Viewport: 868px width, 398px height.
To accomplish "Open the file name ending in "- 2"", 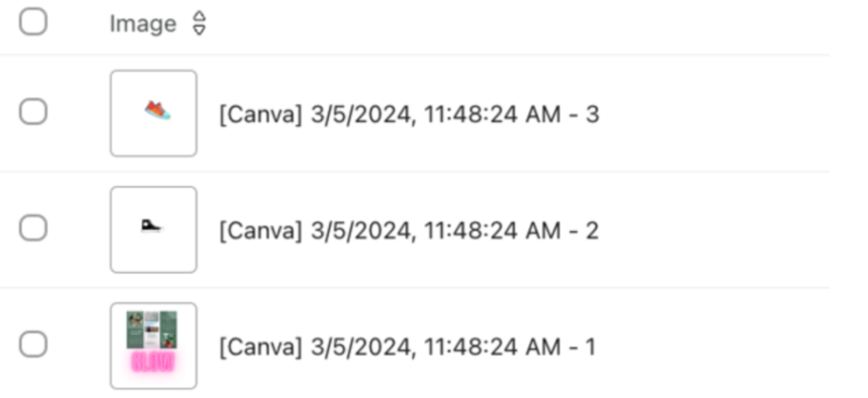I will click(x=409, y=231).
